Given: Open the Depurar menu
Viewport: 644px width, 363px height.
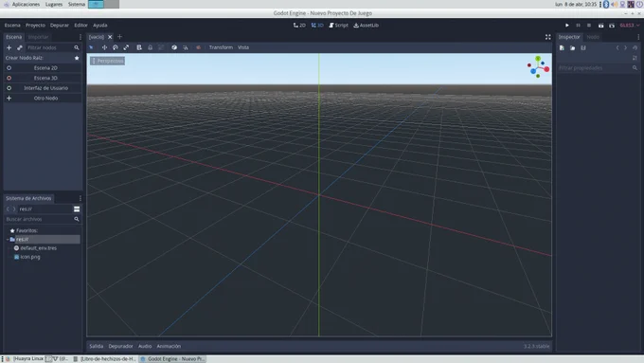Looking at the screenshot, I should (x=60, y=25).
